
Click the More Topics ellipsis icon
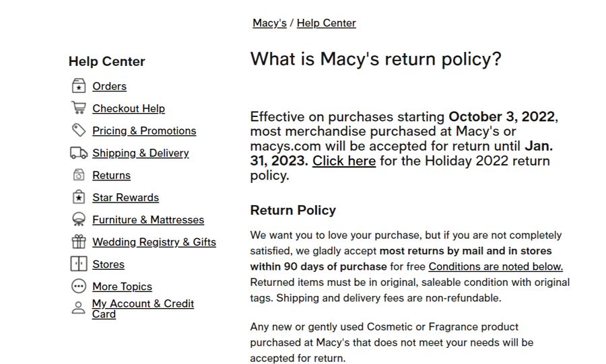79,287
